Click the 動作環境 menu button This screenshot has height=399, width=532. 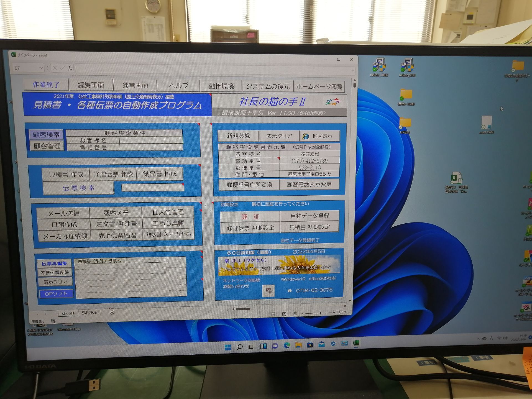221,86
